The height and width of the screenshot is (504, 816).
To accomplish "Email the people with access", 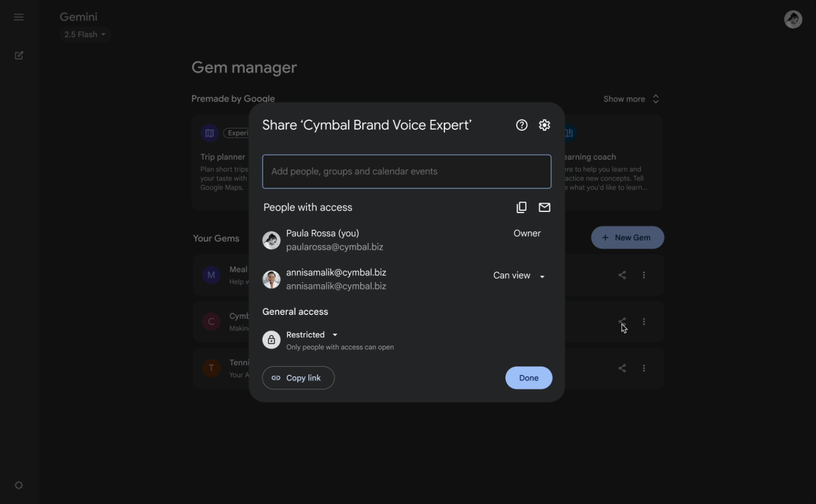I will click(x=544, y=207).
